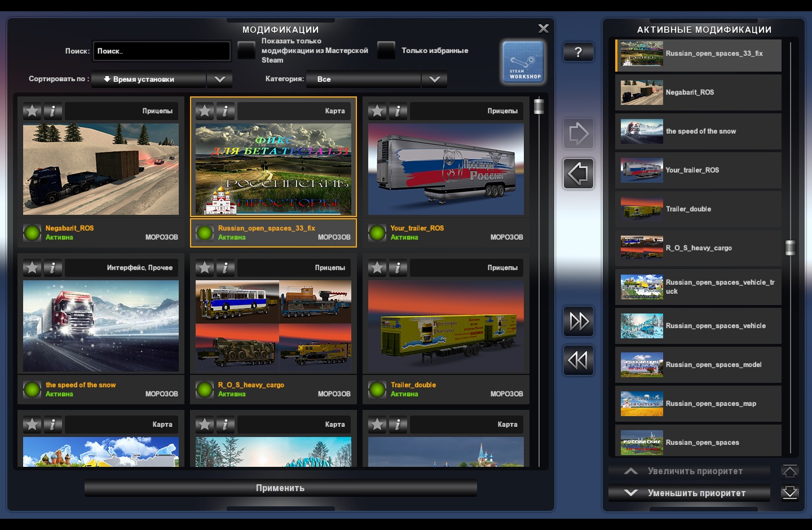Toggle Trailer_double green active indicator
The image size is (812, 530).
click(377, 389)
